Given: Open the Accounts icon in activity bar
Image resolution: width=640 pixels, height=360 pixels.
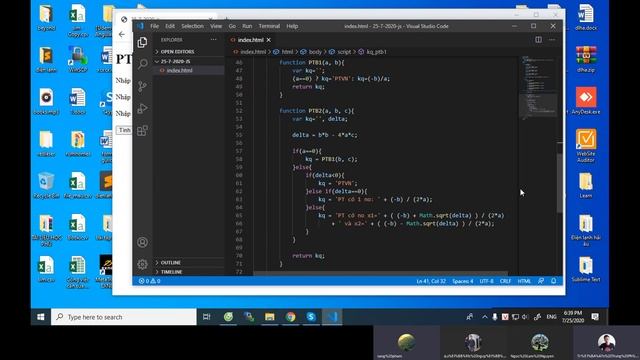Looking at the screenshot, I should 142,242.
